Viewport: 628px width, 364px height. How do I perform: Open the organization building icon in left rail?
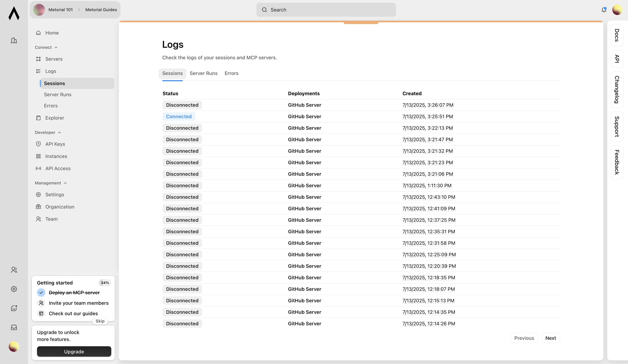click(14, 40)
